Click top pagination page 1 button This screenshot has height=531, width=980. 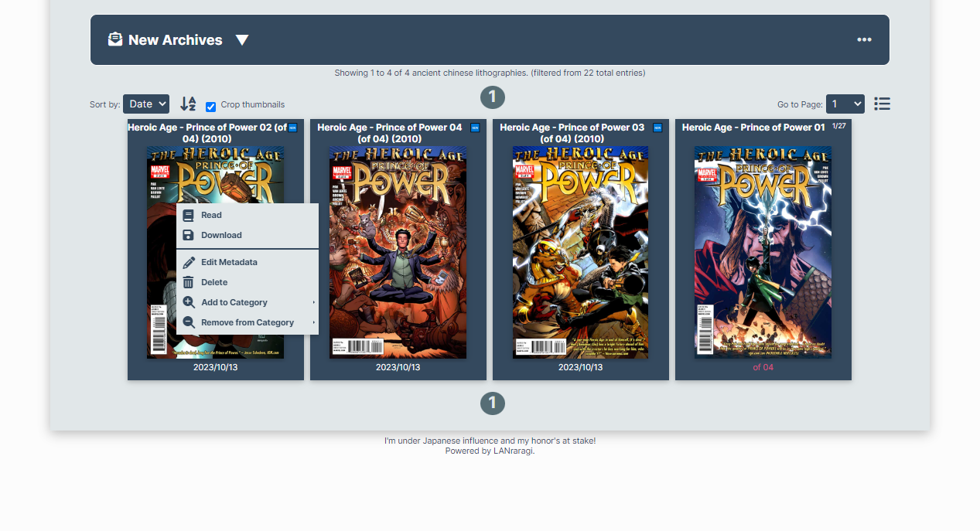point(493,97)
